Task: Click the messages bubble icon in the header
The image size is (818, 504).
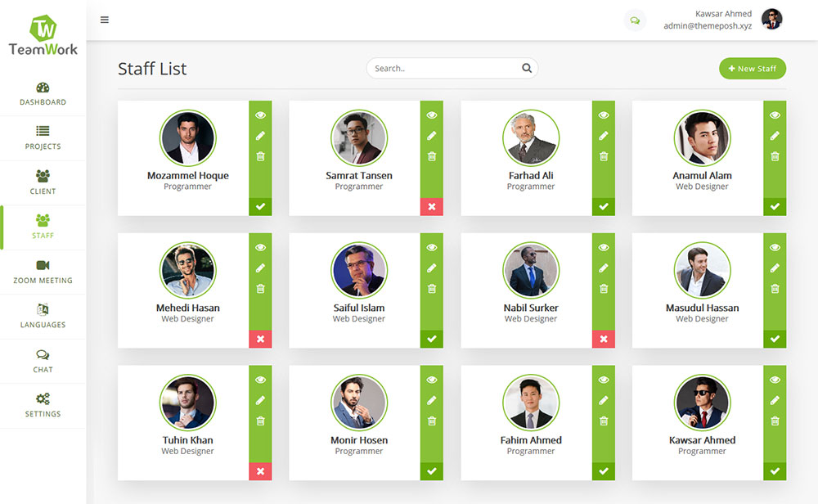Action: [x=635, y=20]
